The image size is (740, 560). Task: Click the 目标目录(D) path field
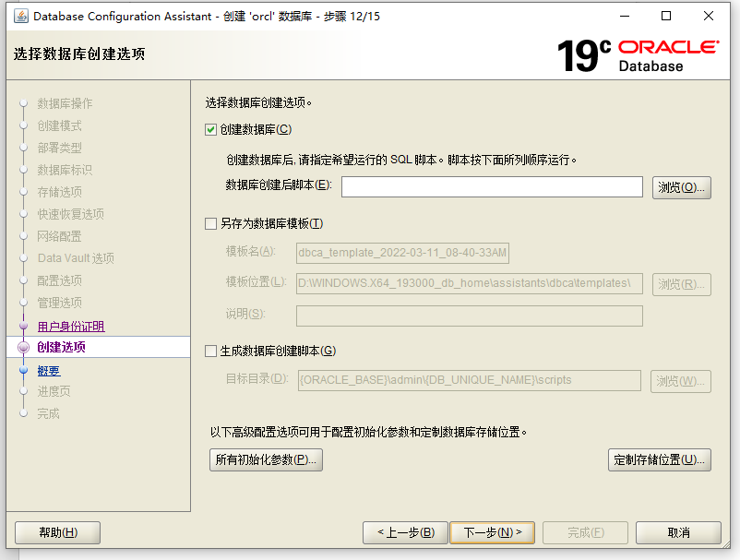click(x=469, y=380)
